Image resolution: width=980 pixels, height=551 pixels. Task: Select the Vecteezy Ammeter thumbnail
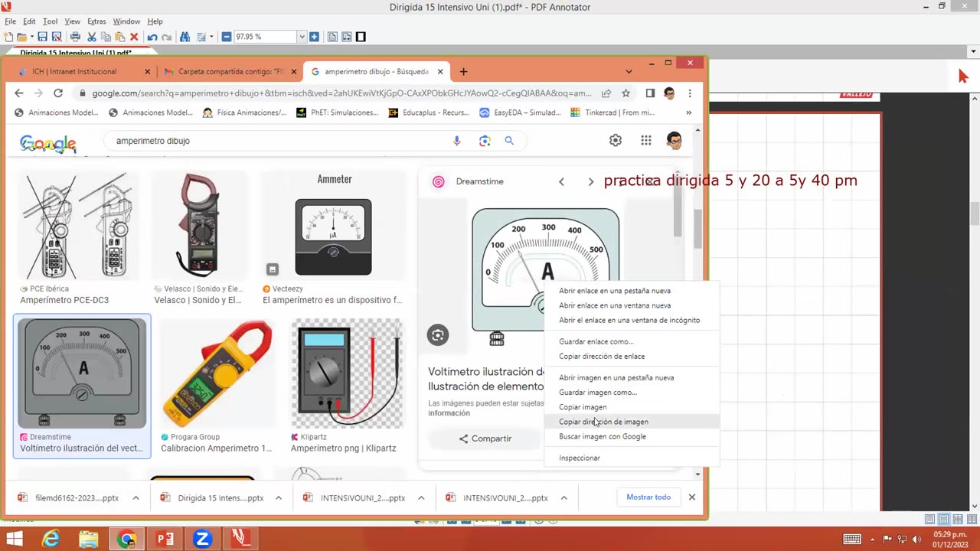(x=334, y=226)
